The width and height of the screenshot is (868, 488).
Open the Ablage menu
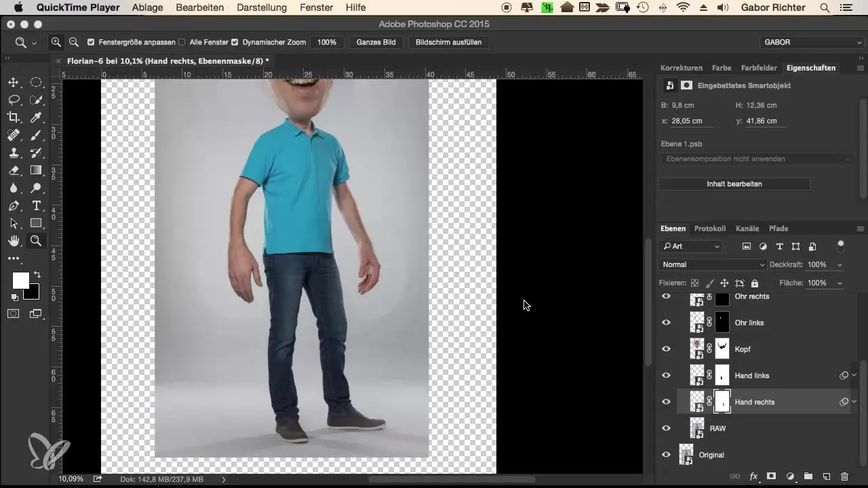(148, 7)
